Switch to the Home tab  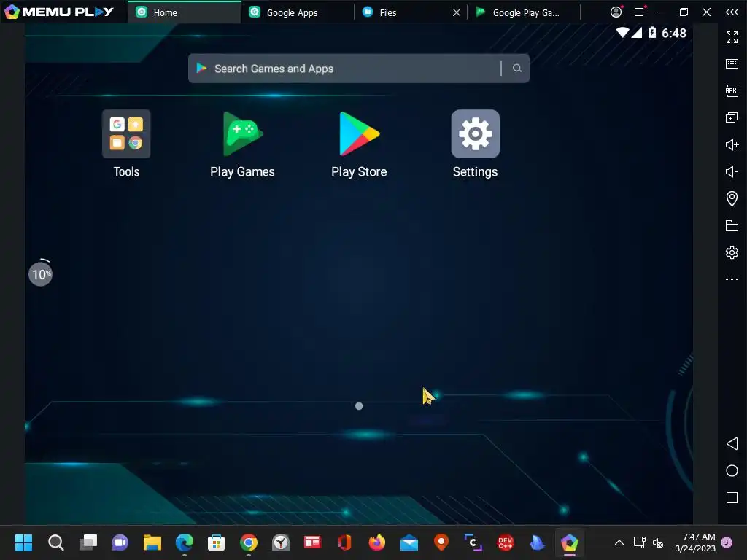[x=185, y=12]
